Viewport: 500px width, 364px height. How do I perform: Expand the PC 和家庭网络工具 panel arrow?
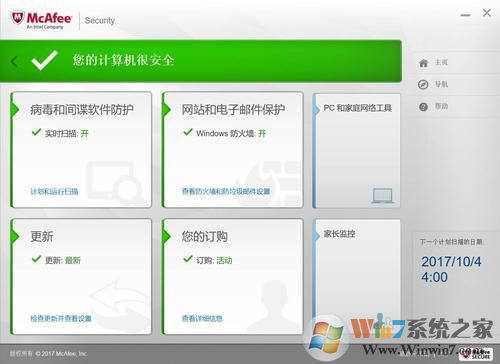pos(316,110)
